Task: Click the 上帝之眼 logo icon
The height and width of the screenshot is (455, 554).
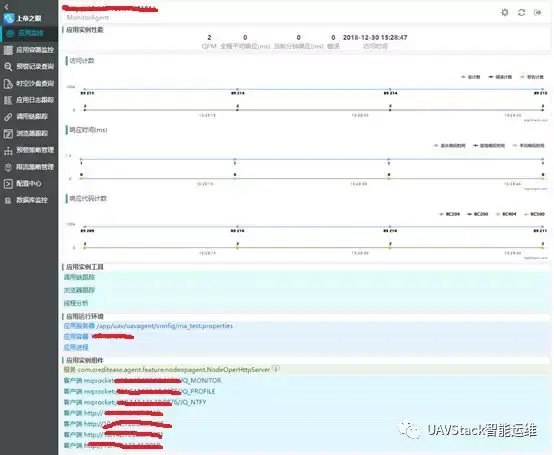Action: pyautogui.click(x=9, y=18)
